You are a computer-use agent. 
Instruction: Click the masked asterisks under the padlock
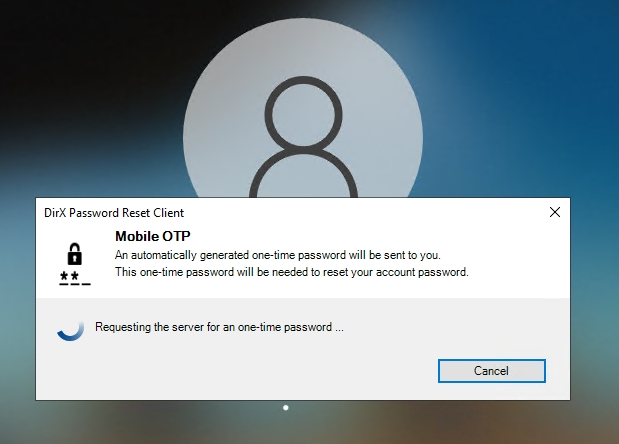[75, 278]
